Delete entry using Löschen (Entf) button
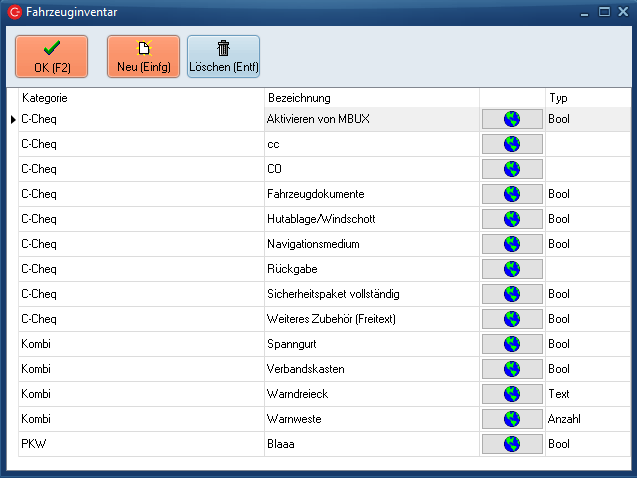 [x=223, y=57]
